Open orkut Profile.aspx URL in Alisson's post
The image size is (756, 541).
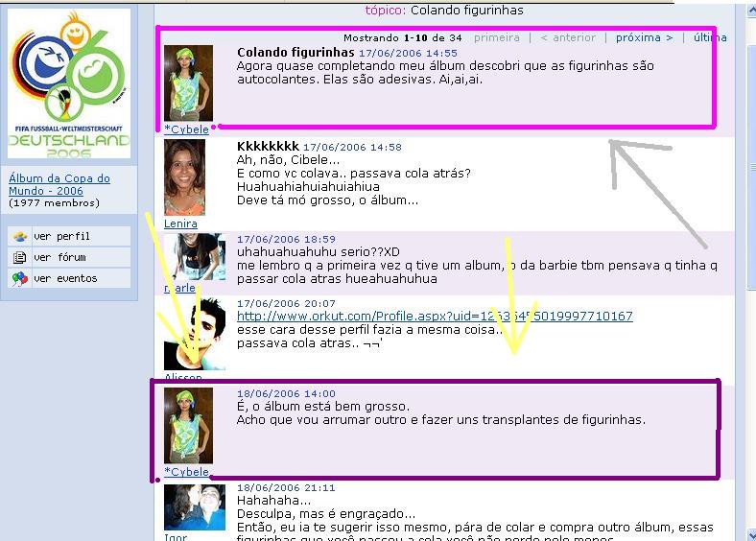click(x=435, y=317)
